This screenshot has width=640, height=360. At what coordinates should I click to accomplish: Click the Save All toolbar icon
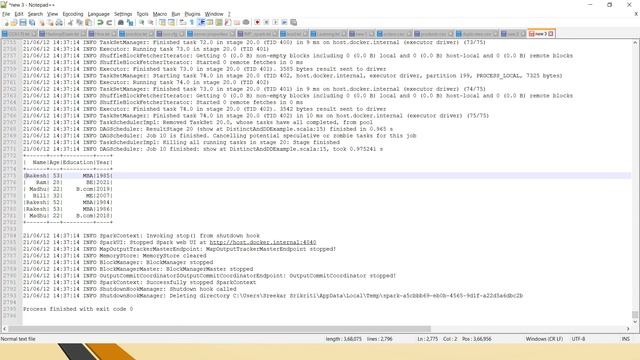point(32,22)
